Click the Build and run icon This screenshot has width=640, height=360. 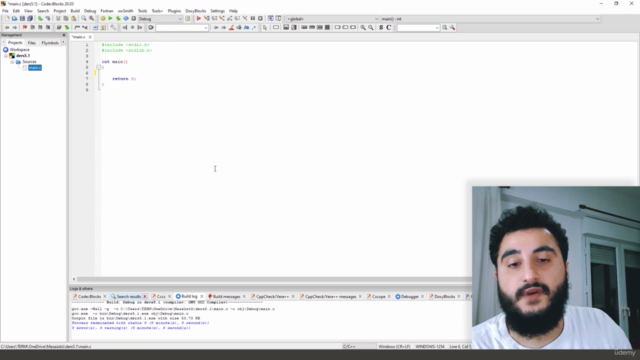point(118,19)
